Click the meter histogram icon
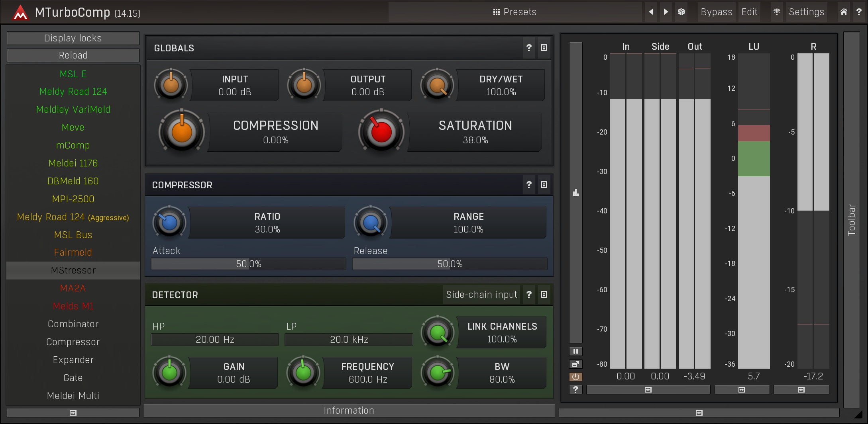Screen dimensions: 868x424 pyautogui.click(x=575, y=193)
